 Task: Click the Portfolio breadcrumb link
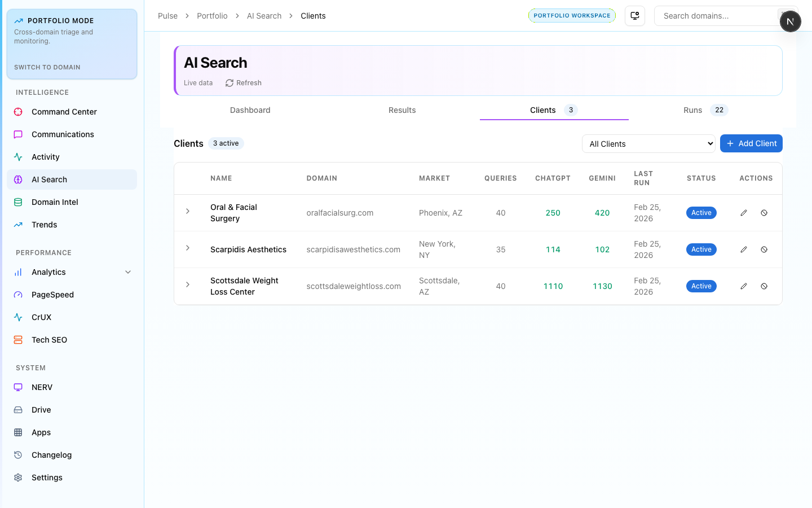pos(212,16)
